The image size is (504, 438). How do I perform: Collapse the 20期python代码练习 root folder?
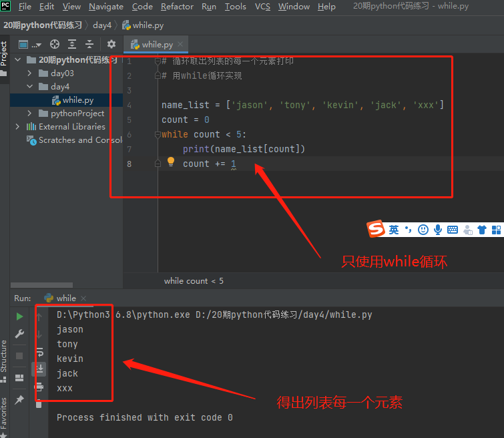coord(17,60)
